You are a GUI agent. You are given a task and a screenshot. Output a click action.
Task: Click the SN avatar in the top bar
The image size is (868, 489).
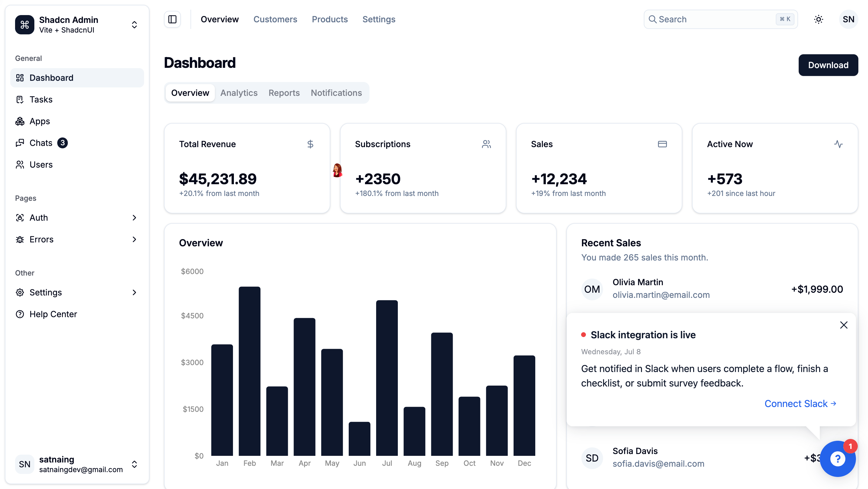pos(848,19)
